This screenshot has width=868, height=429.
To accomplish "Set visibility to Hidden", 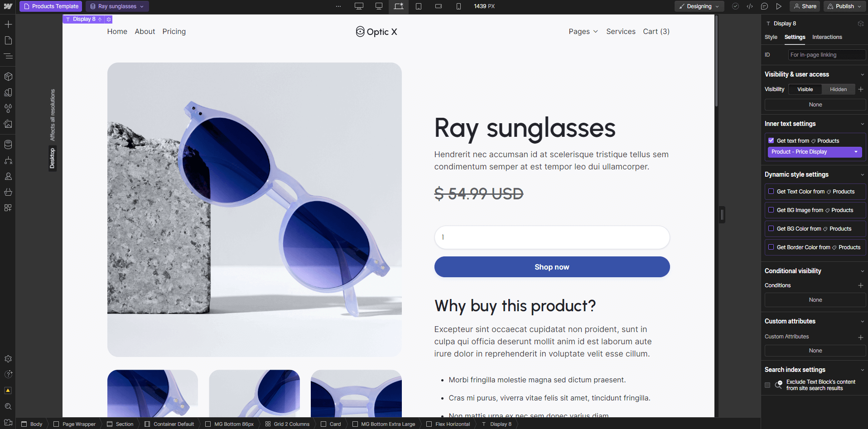I will pos(838,89).
